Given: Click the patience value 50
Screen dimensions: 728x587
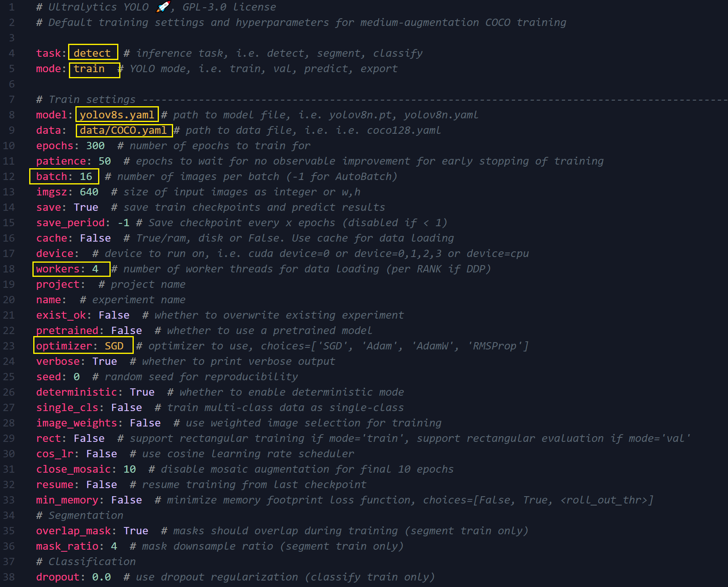Looking at the screenshot, I should click(x=105, y=161).
